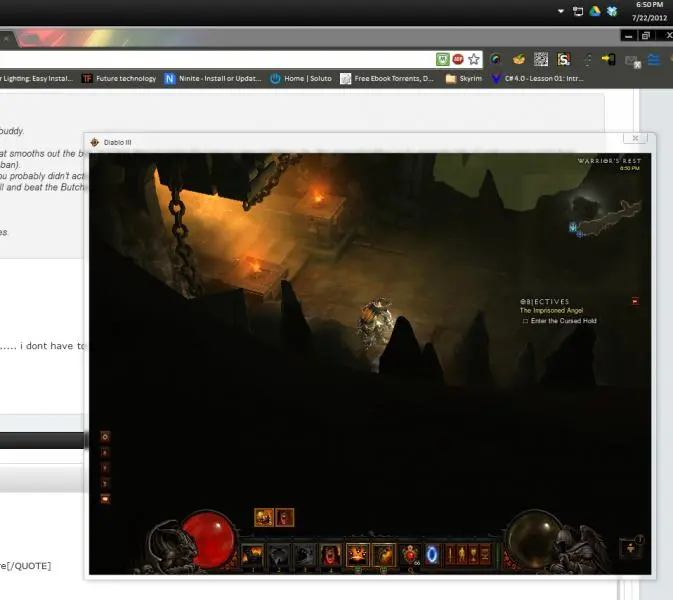Open the QR code extension
The image size is (673, 600).
click(541, 59)
